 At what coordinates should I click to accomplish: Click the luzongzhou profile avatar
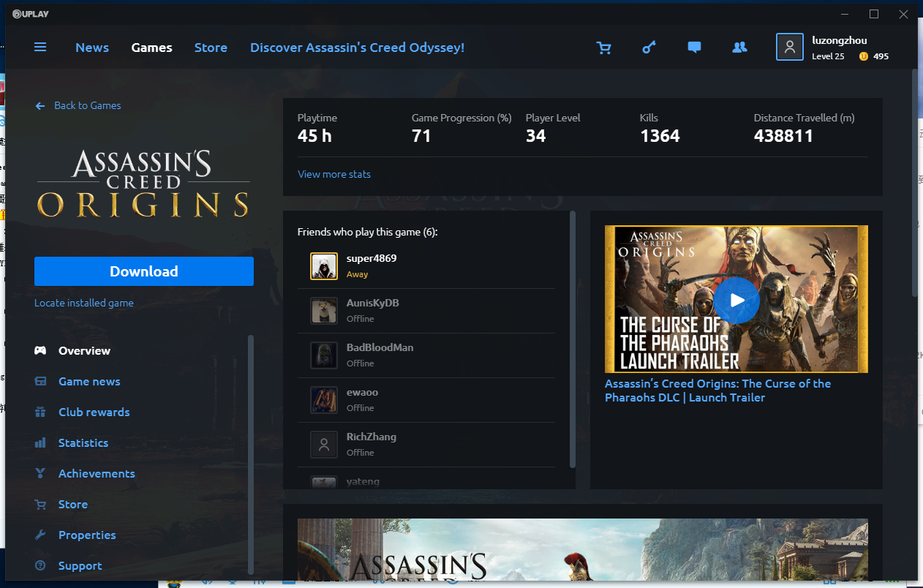[790, 48]
